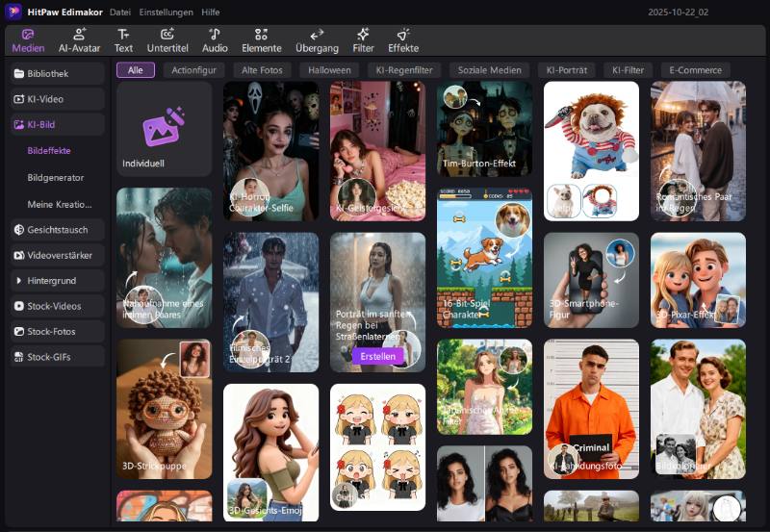The height and width of the screenshot is (532, 770).
Task: Open the Datei menu
Action: (120, 12)
